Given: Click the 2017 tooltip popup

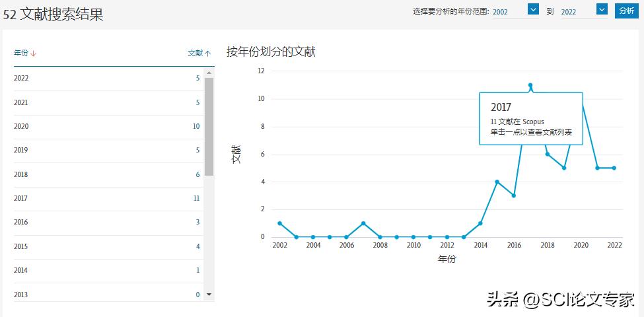Looking at the screenshot, I should (x=531, y=119).
